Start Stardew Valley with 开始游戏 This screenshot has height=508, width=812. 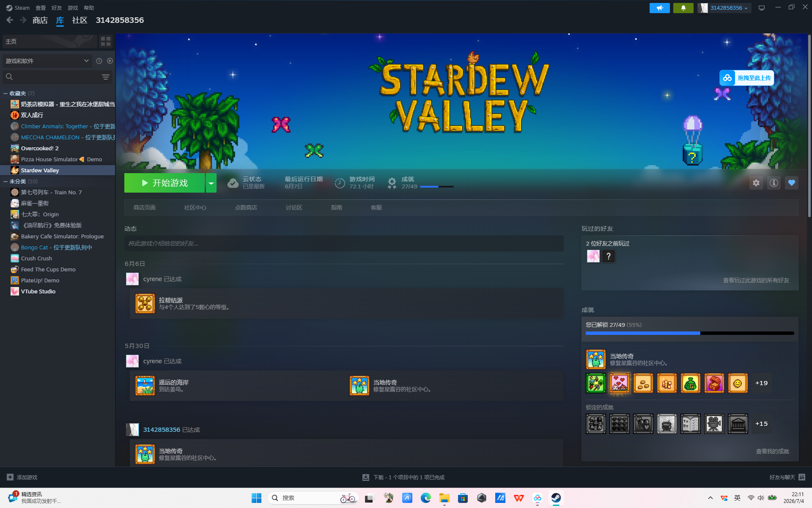(x=165, y=183)
